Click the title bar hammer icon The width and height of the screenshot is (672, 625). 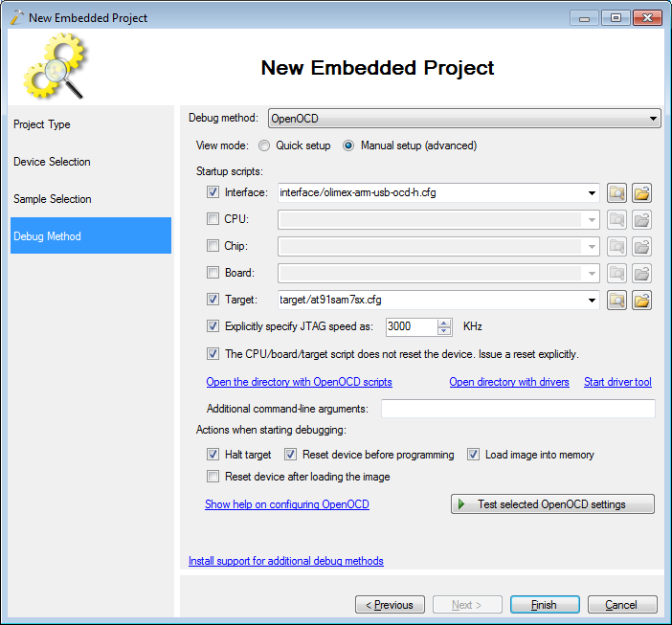(x=16, y=17)
